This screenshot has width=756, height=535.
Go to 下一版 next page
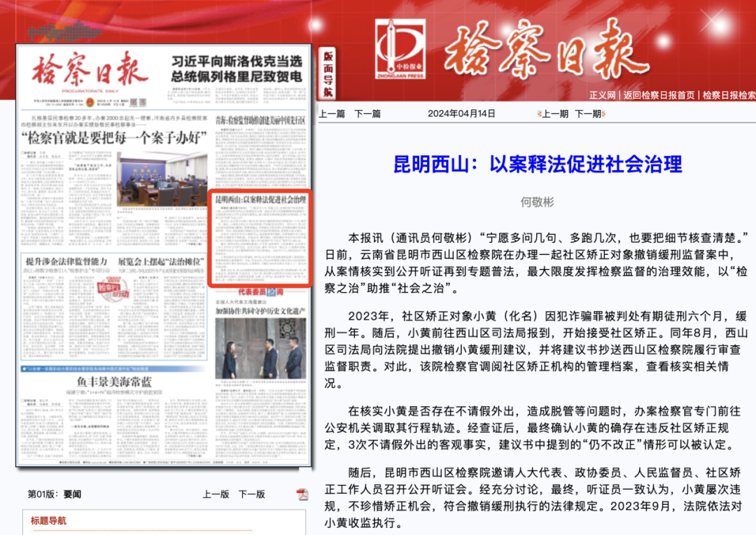tap(252, 494)
